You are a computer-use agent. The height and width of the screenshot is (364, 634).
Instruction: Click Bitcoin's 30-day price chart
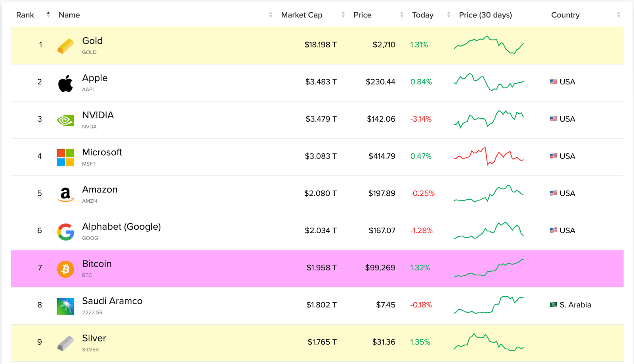tap(489, 268)
